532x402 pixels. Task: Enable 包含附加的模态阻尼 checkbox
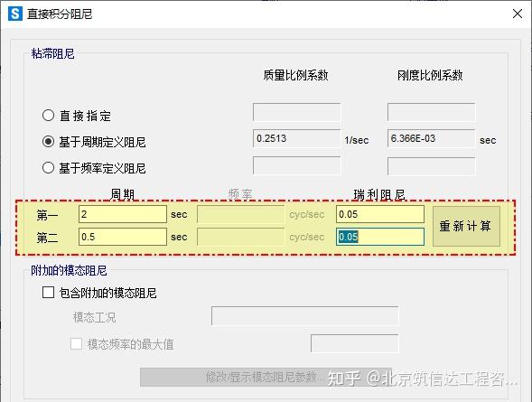[x=48, y=292]
